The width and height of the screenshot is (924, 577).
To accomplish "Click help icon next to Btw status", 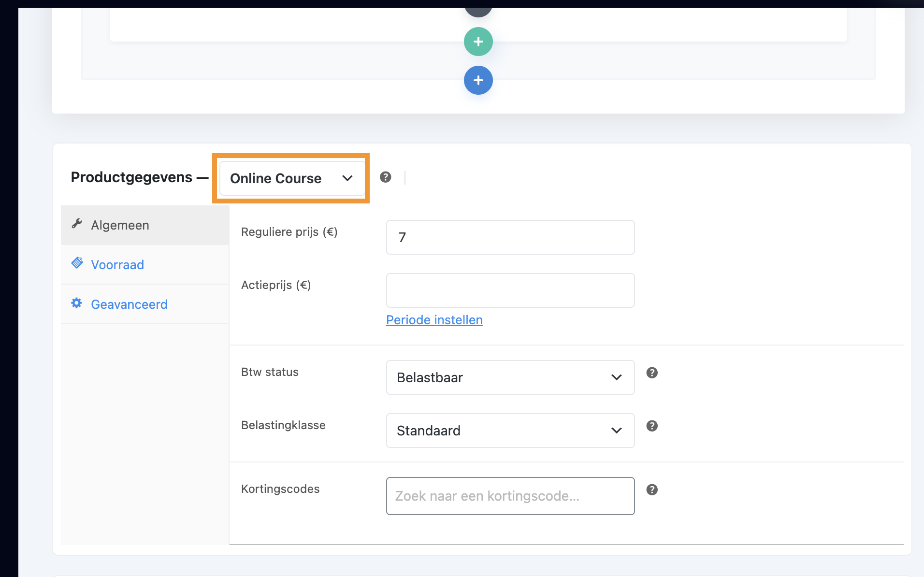I will pyautogui.click(x=652, y=373).
